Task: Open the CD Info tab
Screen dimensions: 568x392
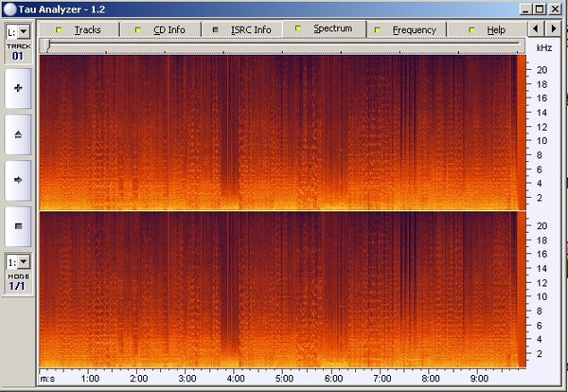Action: [x=161, y=29]
